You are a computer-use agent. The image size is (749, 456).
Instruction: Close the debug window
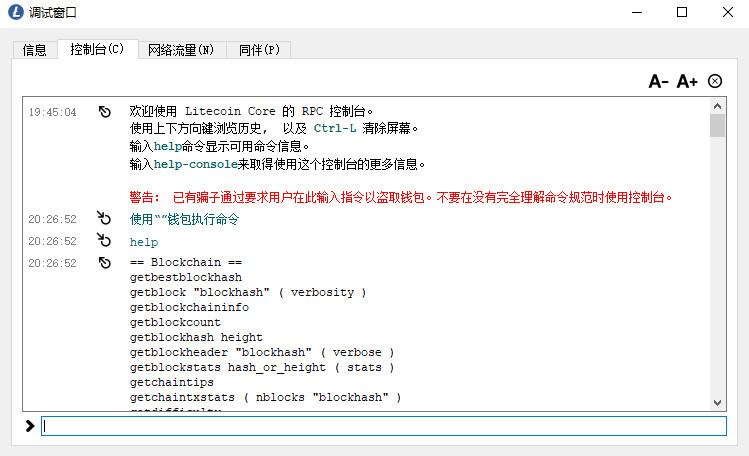(728, 12)
